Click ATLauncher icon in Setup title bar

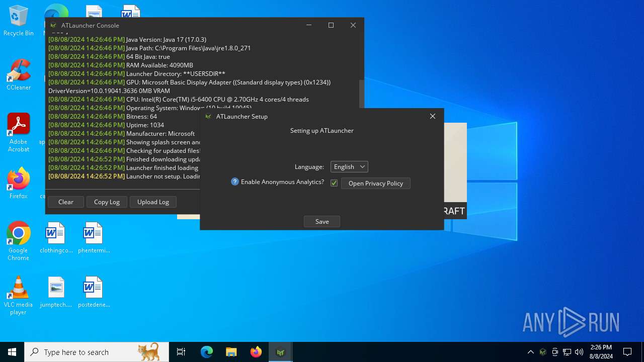coord(208,116)
